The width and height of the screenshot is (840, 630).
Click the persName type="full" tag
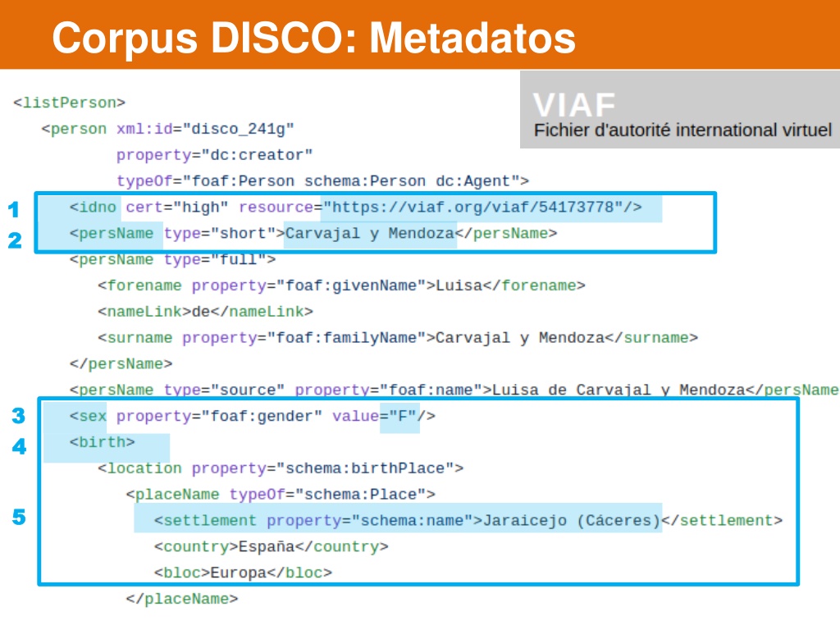click(x=172, y=259)
